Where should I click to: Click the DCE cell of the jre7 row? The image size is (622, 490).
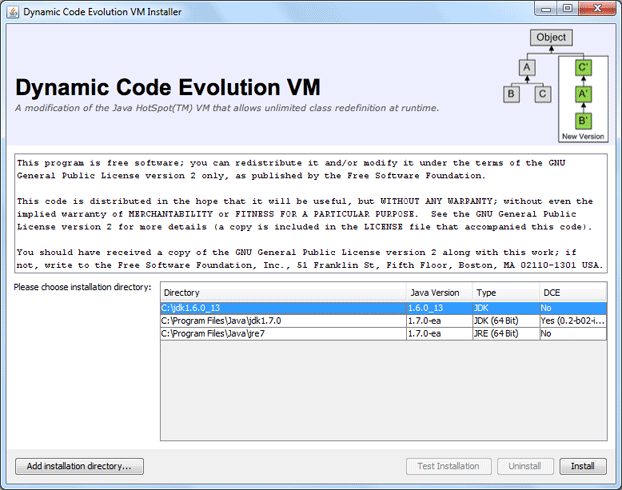click(573, 334)
